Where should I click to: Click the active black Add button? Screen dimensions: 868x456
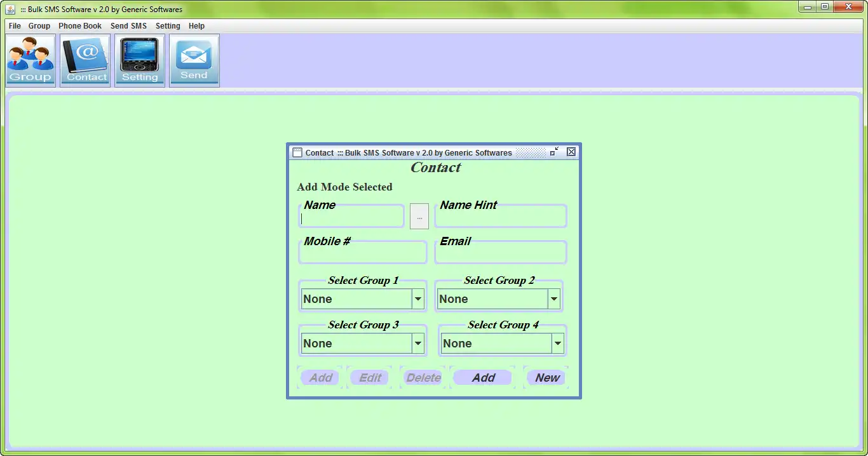point(483,378)
